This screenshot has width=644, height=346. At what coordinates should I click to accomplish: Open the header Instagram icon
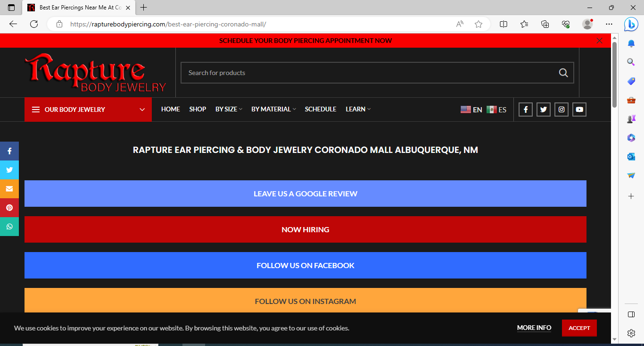pyautogui.click(x=561, y=110)
